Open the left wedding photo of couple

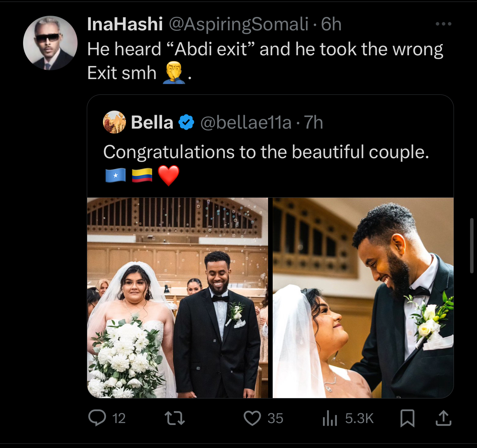tap(177, 298)
